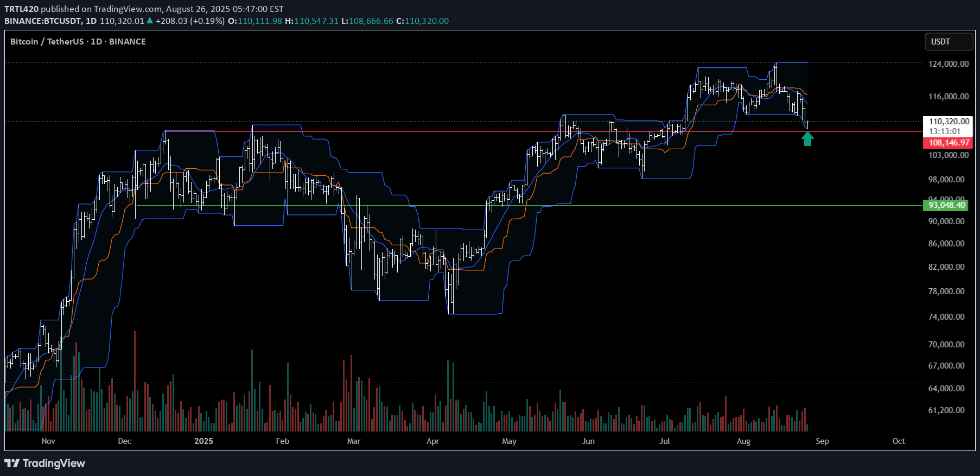Click the 103,000.00 price axis label

pyautogui.click(x=948, y=155)
